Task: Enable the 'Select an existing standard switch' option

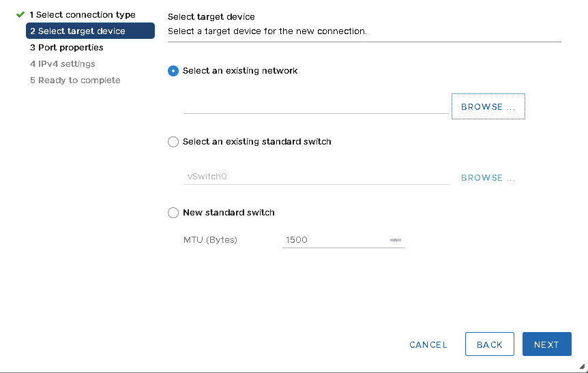Action: tap(173, 142)
